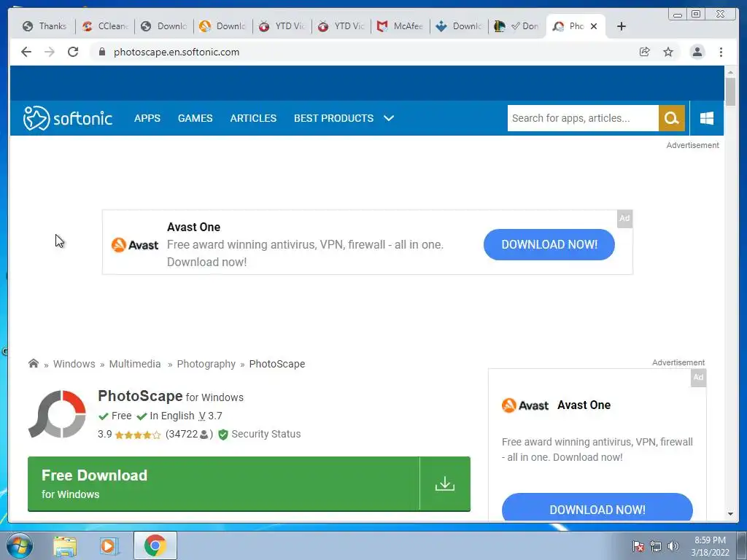The image size is (747, 560).
Task: Switch to the McAfee tab
Action: click(400, 26)
